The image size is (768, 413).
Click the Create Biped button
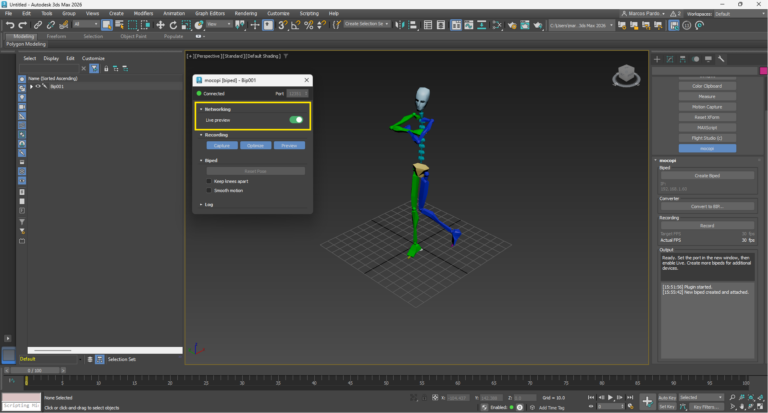click(x=707, y=175)
